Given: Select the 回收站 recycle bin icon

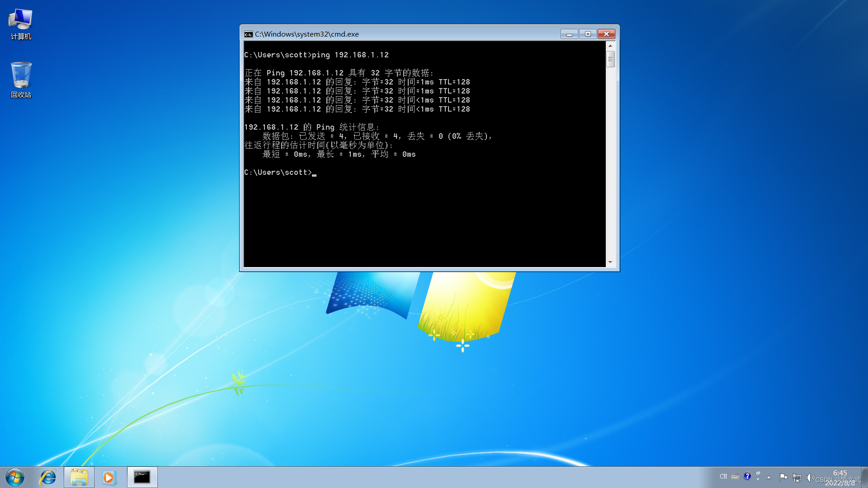Looking at the screenshot, I should pos(21,80).
